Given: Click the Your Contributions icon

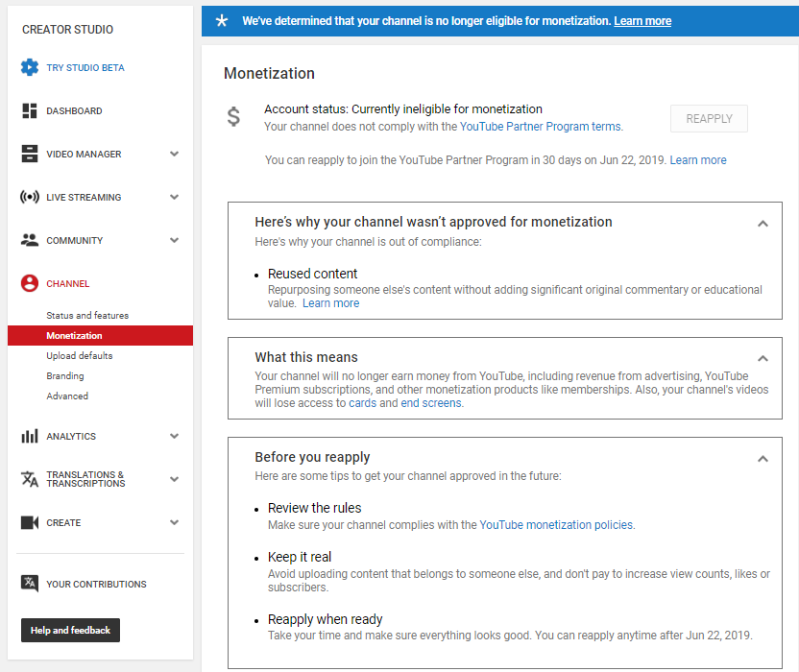Looking at the screenshot, I should (30, 584).
